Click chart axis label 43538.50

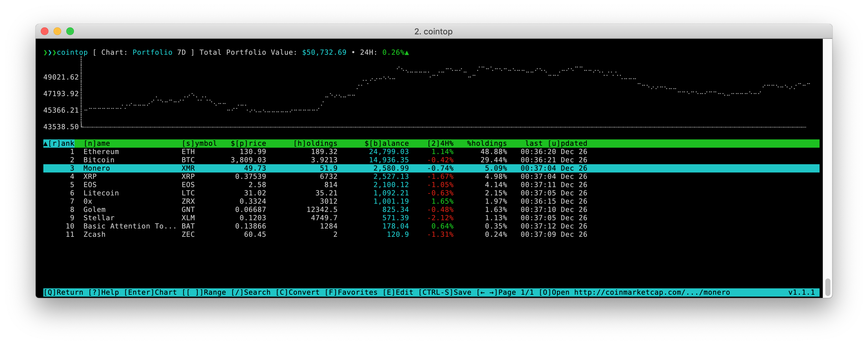(x=61, y=127)
